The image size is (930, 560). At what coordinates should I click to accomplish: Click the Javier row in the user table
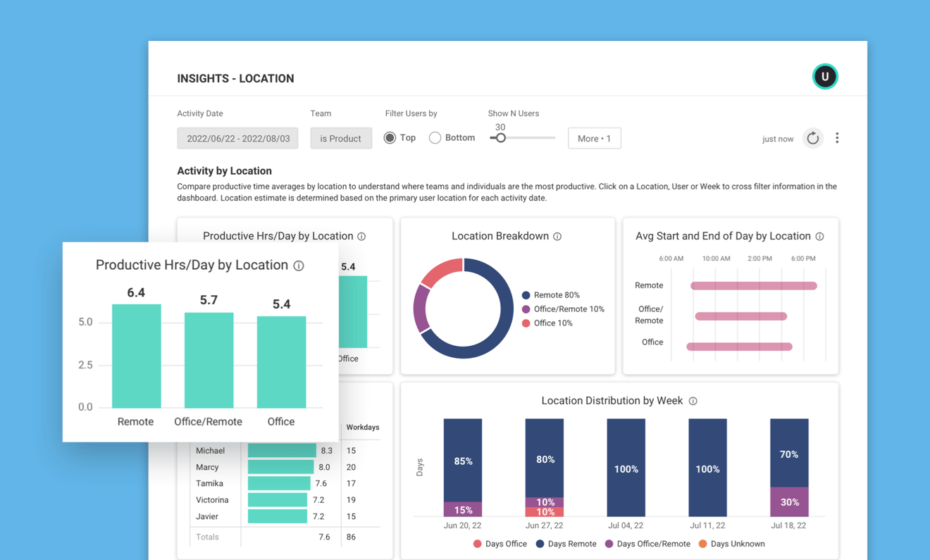click(285, 516)
